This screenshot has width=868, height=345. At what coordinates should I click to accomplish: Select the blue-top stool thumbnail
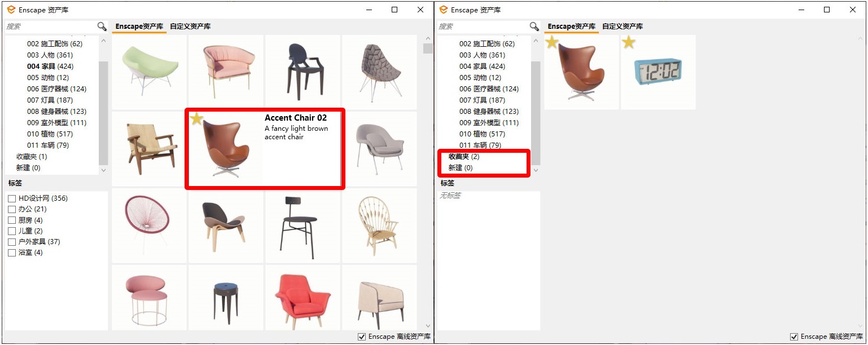pos(226,298)
